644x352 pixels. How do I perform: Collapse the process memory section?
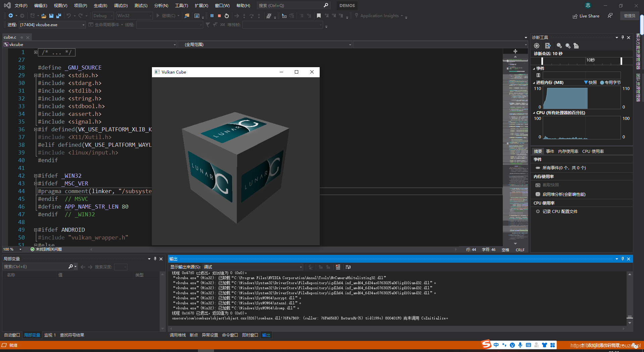tap(534, 83)
